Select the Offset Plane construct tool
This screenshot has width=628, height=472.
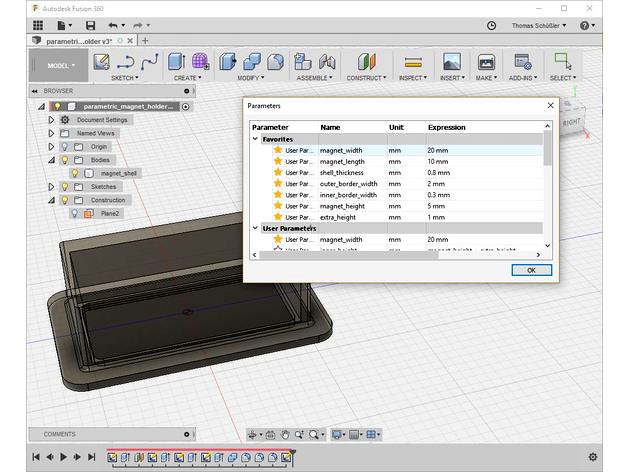coord(366,62)
